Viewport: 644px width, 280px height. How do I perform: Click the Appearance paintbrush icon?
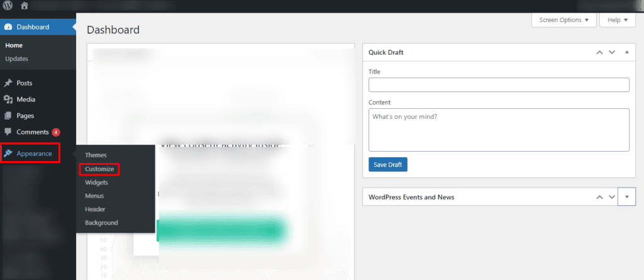click(x=8, y=154)
